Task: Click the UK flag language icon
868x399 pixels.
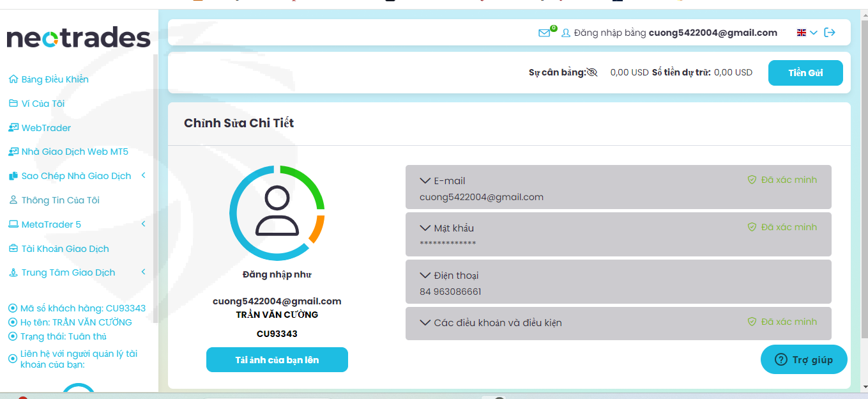Action: click(x=802, y=33)
